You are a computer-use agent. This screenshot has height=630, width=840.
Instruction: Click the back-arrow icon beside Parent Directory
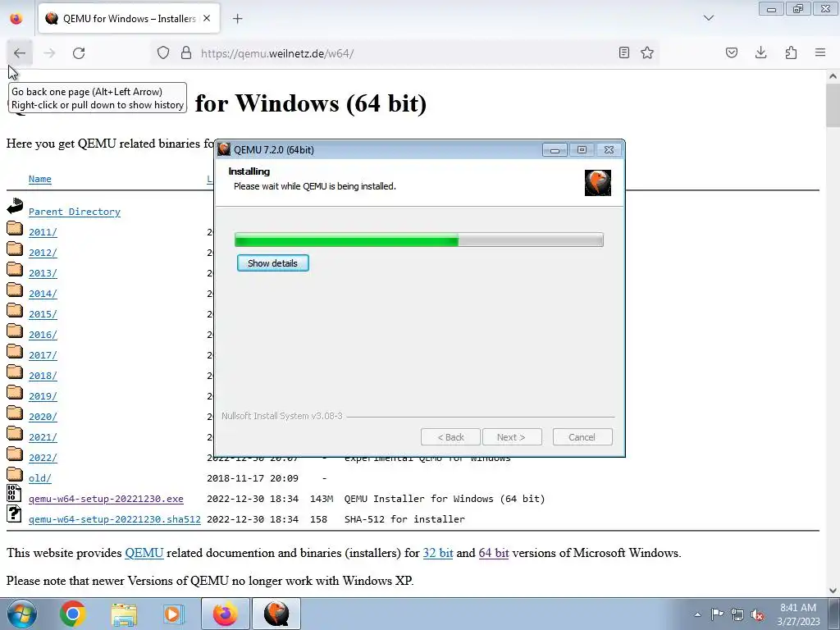15,206
